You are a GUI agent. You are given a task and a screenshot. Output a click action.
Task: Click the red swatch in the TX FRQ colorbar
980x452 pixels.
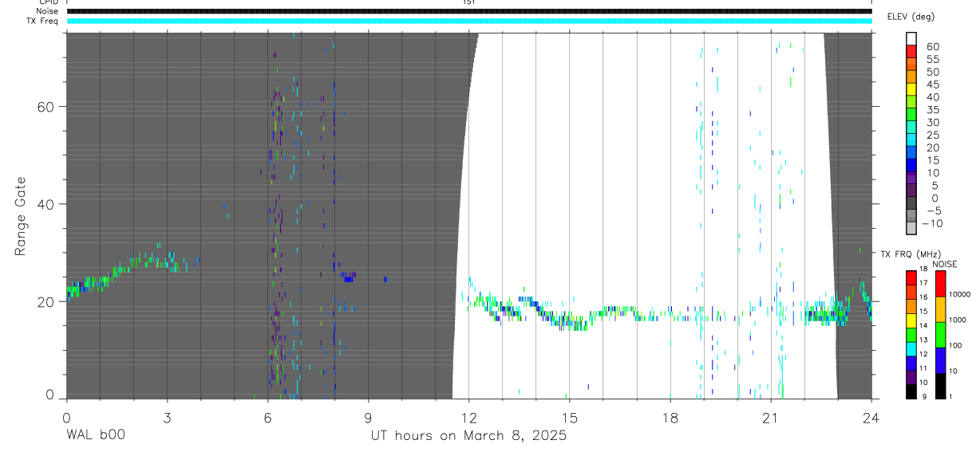click(x=911, y=277)
